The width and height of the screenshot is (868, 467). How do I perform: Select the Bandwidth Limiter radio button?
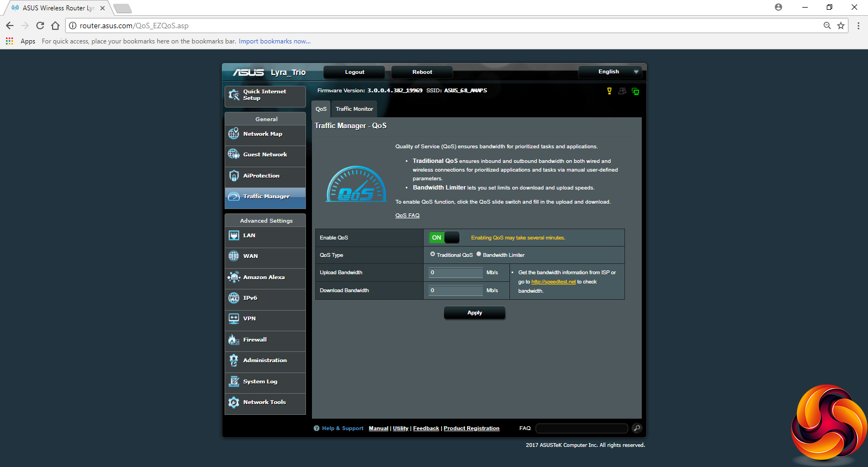coord(478,254)
